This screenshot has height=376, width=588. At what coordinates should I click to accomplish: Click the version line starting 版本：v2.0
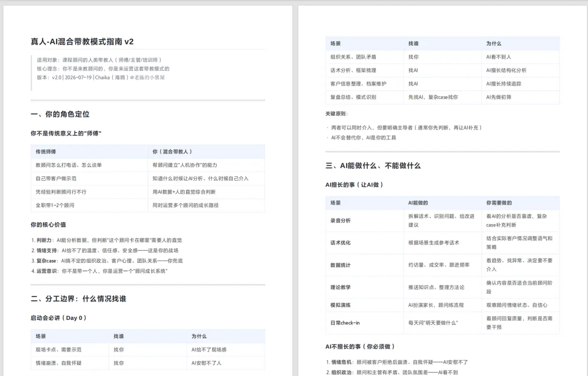point(101,78)
